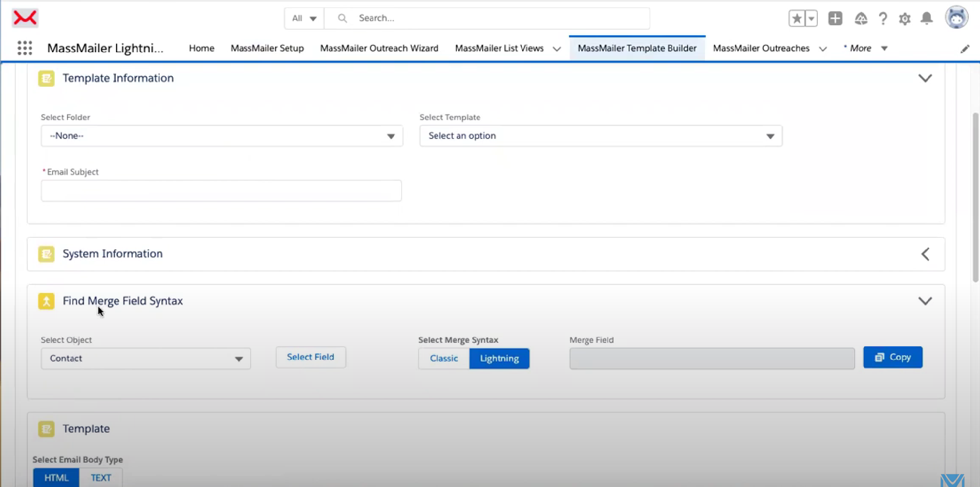This screenshot has width=980, height=487.
Task: Click the Template Information heading
Action: (x=118, y=78)
